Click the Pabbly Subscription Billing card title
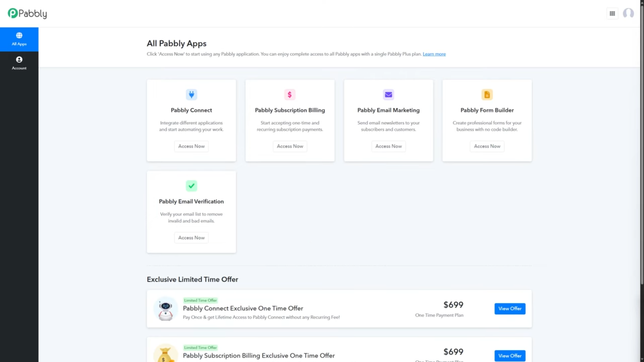Screen dimensions: 644x362 click(x=290, y=110)
